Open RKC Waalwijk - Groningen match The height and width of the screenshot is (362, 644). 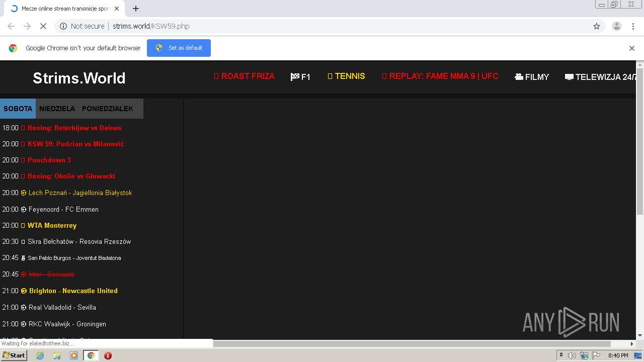pyautogui.click(x=67, y=324)
